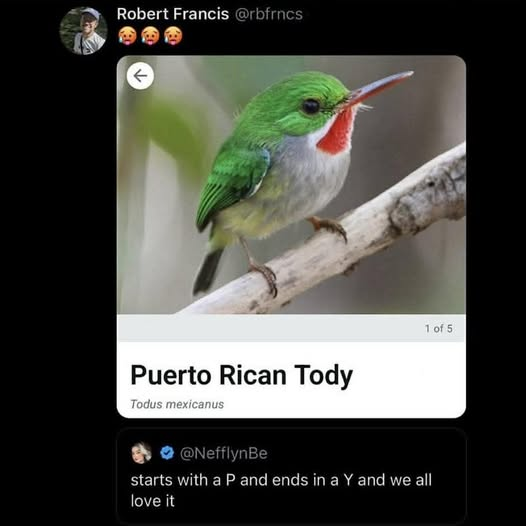
Task: Click the bird's long beak
Action: pos(377,89)
